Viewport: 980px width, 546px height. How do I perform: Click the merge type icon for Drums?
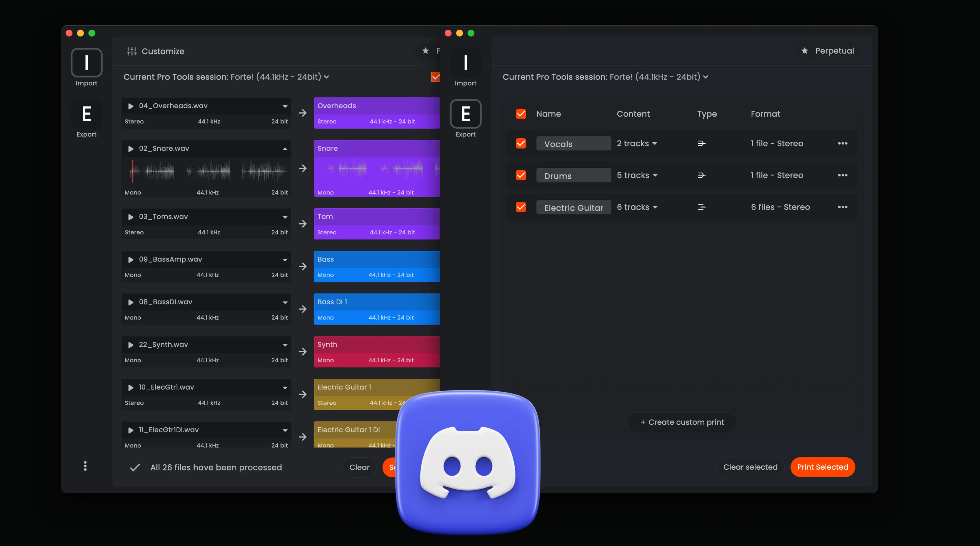pyautogui.click(x=702, y=175)
